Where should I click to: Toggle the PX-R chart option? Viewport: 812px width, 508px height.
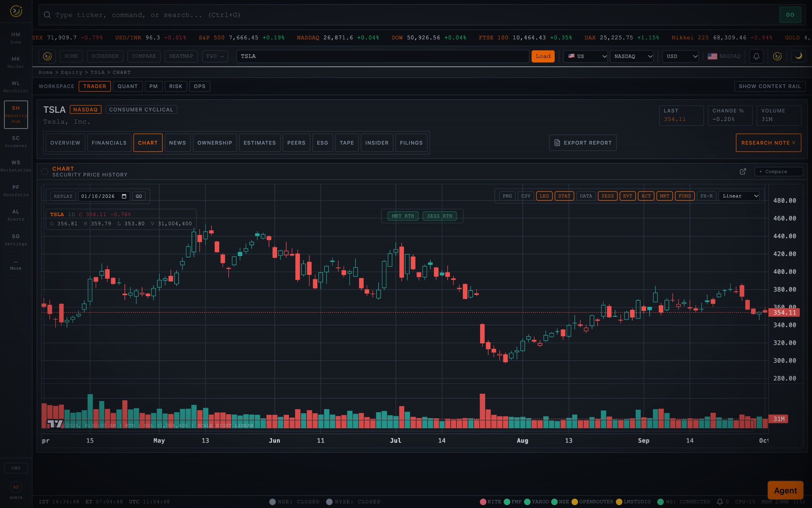[706, 196]
